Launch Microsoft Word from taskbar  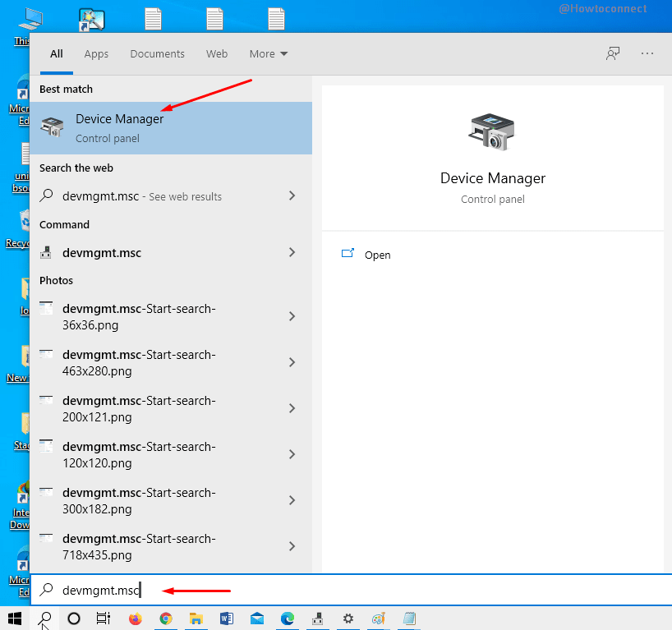(227, 619)
